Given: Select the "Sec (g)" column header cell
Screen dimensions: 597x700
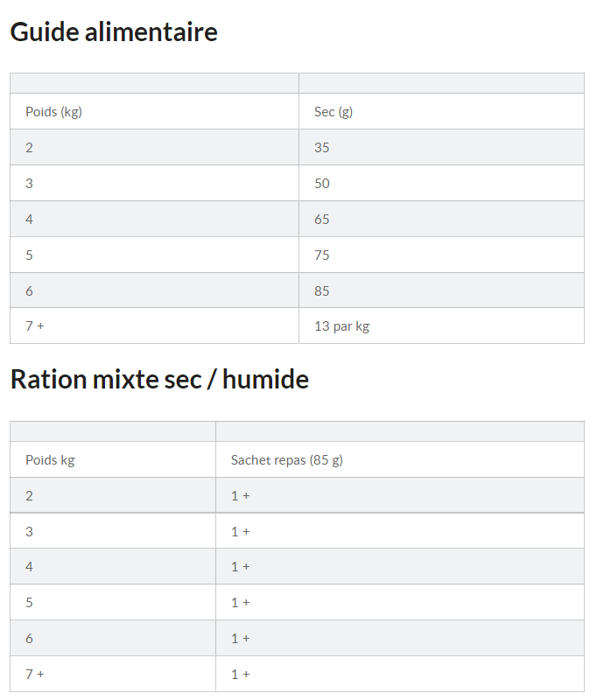Looking at the screenshot, I should click(334, 111).
